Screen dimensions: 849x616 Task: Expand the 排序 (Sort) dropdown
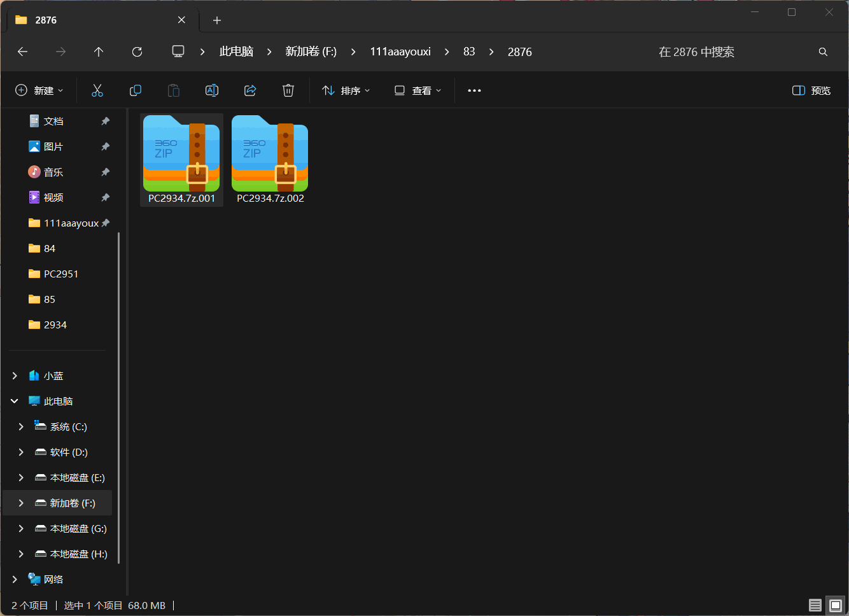[346, 90]
